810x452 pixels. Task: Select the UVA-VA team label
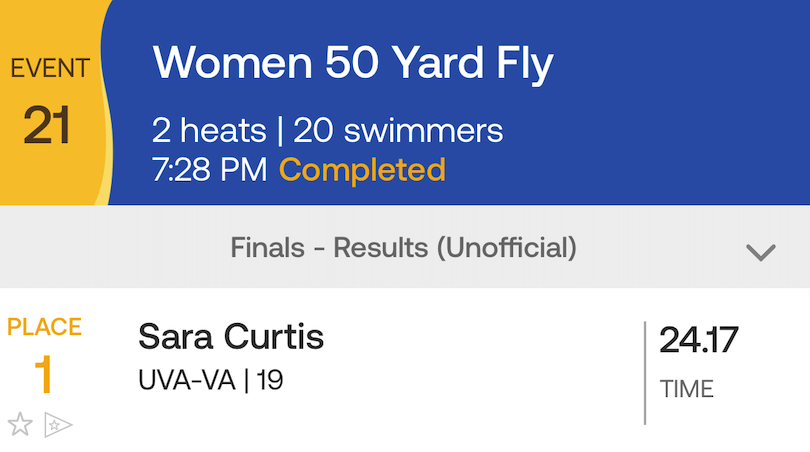pos(186,380)
